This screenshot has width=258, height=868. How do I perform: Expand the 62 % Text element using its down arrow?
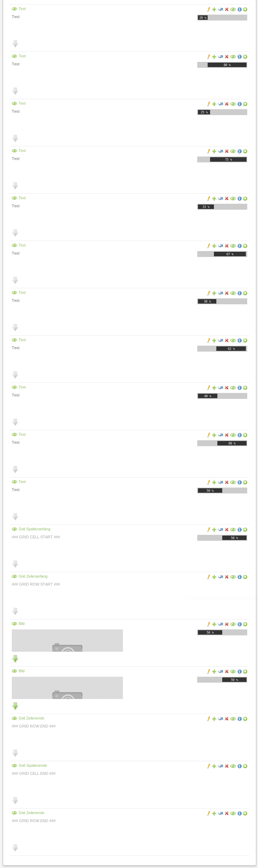[x=15, y=375]
